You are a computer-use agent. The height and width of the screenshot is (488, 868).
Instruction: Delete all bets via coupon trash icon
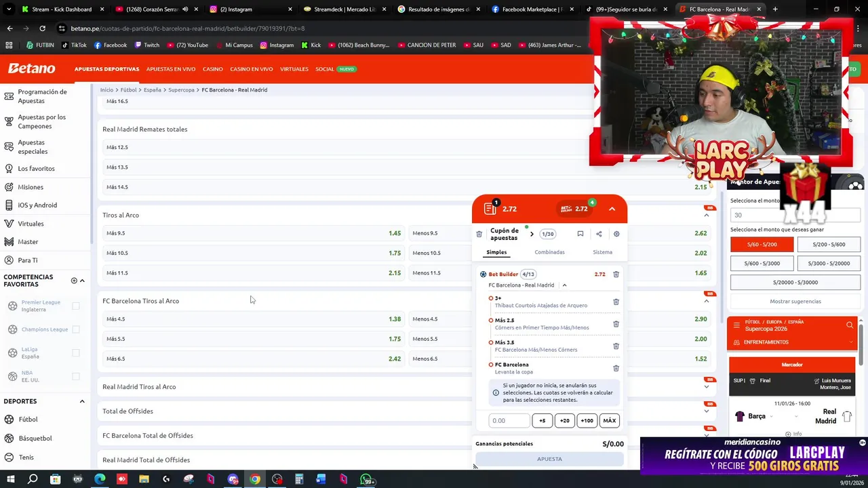click(x=479, y=234)
